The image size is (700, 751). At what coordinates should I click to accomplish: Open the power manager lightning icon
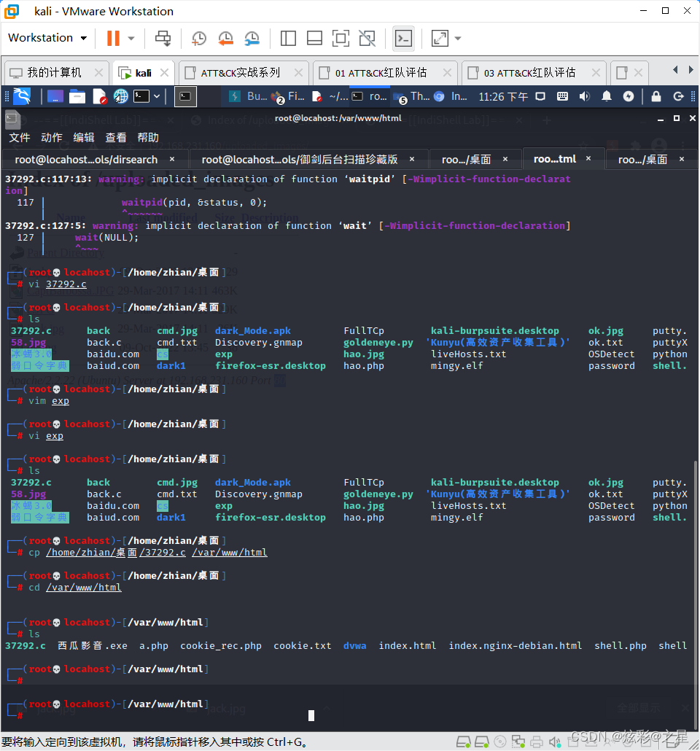tap(629, 96)
